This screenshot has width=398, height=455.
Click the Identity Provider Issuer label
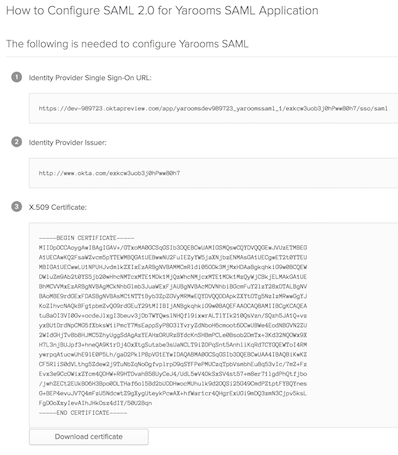click(68, 142)
